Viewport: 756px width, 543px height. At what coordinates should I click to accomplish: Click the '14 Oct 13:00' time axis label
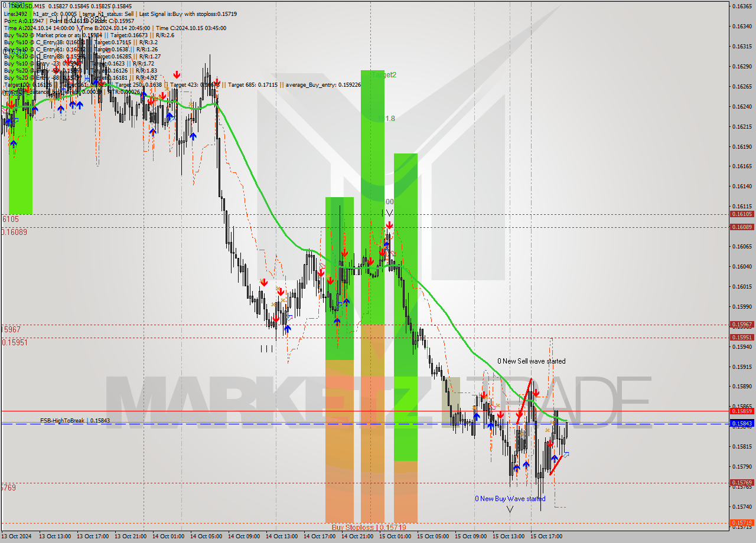pos(282,537)
